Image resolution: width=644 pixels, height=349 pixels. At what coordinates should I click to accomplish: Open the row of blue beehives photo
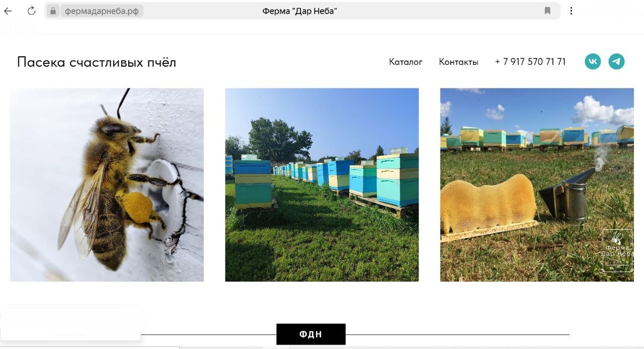pos(322,185)
